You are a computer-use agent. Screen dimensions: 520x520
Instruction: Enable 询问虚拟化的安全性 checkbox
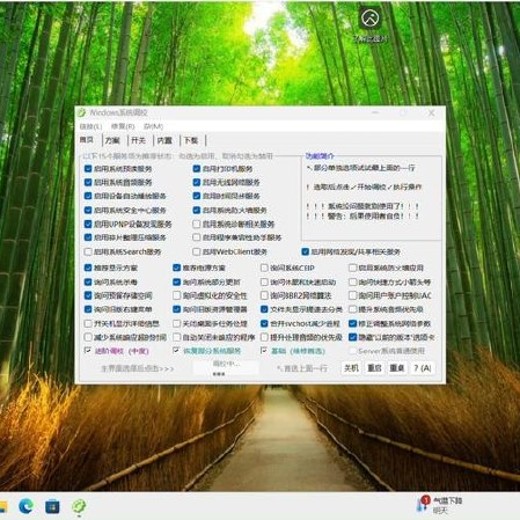(176, 295)
